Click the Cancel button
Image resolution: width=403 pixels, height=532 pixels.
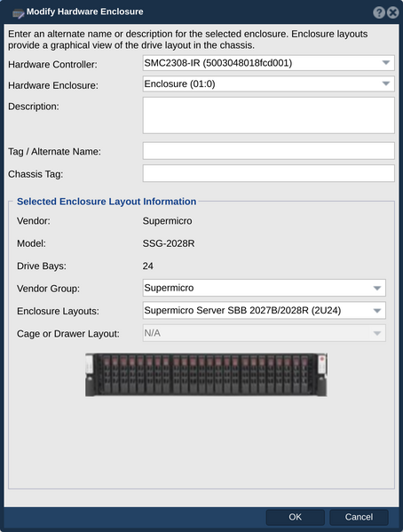click(x=359, y=517)
